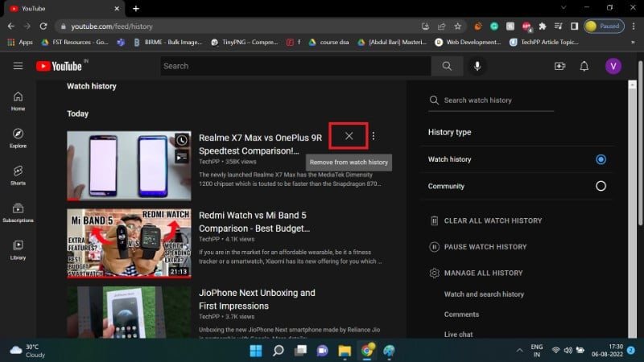
Task: Click the YouTube search magnifier button
Action: [x=447, y=66]
